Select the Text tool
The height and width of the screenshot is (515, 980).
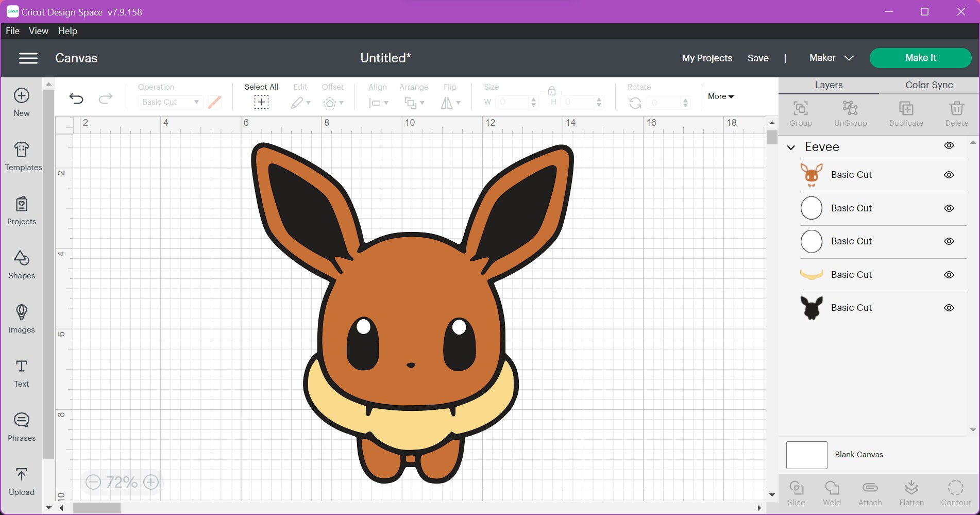[21, 373]
